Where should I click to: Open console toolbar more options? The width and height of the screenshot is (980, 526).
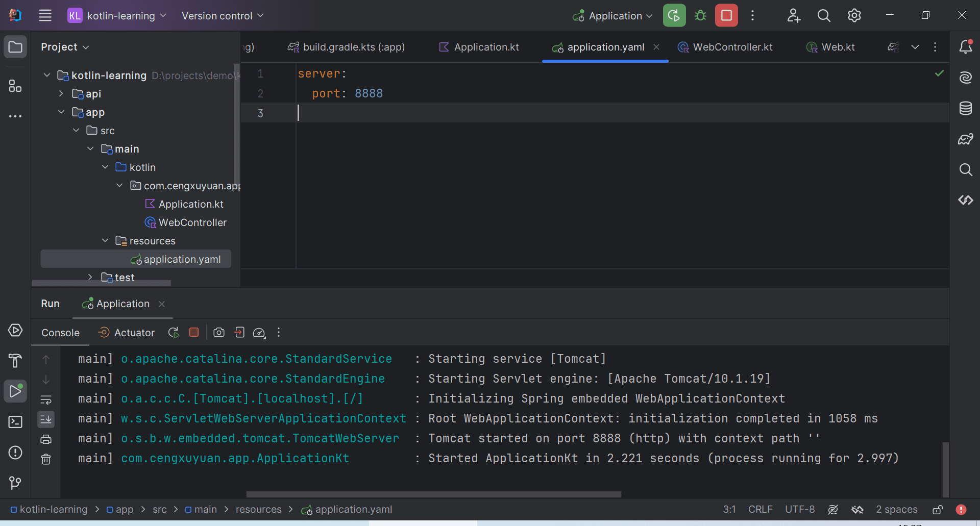[x=279, y=333]
